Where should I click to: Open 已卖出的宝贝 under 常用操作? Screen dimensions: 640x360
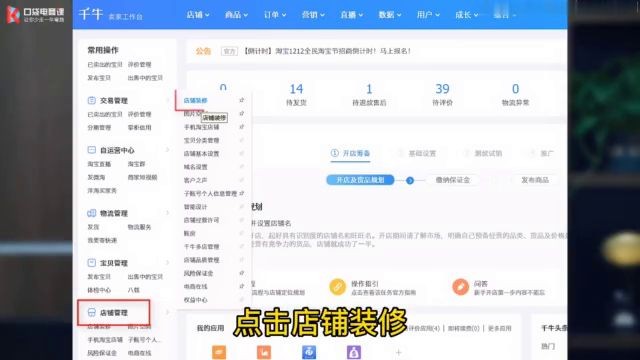pyautogui.click(x=105, y=64)
